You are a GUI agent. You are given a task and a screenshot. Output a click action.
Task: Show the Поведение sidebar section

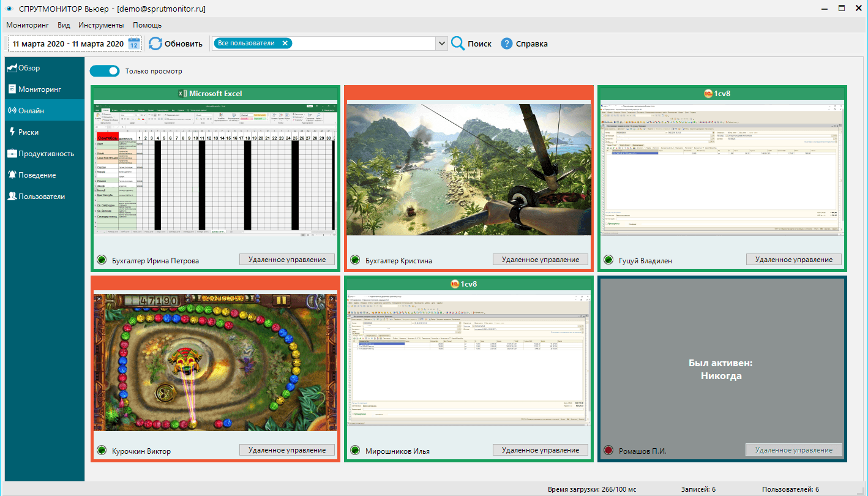click(45, 175)
